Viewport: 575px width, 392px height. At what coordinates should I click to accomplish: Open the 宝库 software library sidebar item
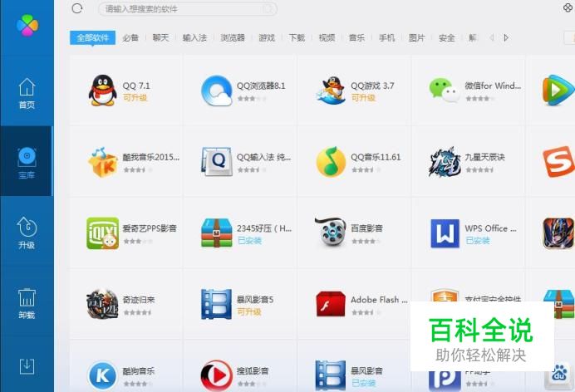point(27,163)
